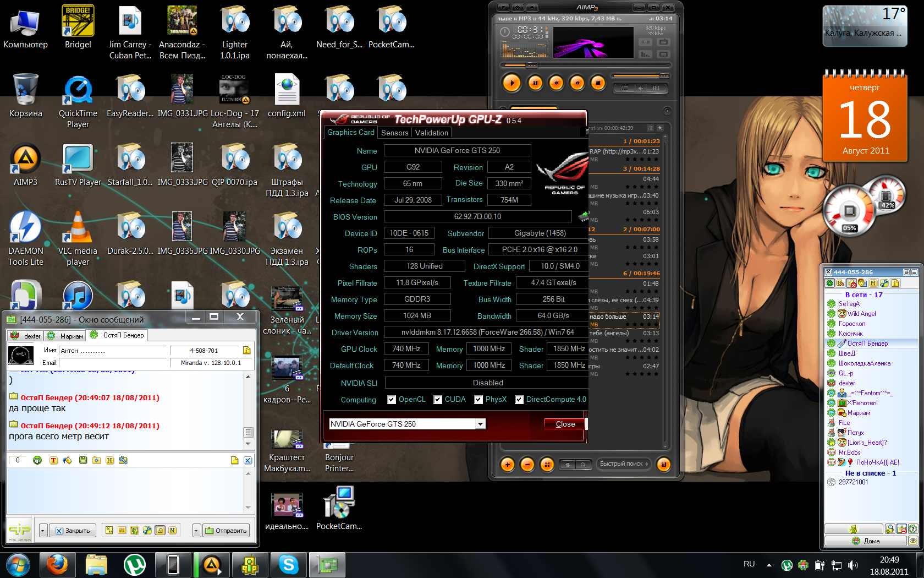Collapse the 'Не в списке - 1' group
Viewport: 924px width, 578px height.
tap(870, 473)
